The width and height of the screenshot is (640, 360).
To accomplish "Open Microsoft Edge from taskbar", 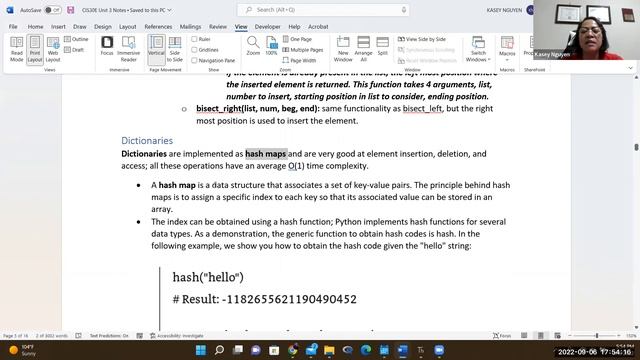I will pos(366,350).
